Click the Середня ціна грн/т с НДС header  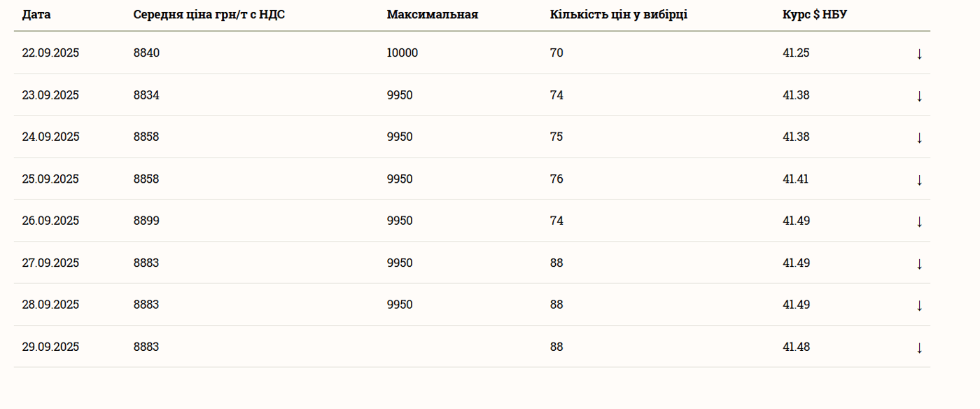click(209, 15)
